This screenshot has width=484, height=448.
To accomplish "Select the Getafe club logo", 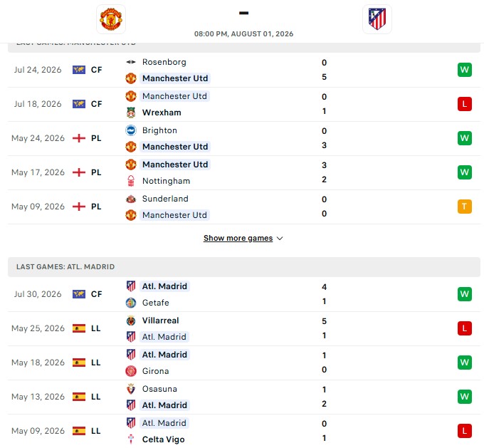I will point(131,303).
